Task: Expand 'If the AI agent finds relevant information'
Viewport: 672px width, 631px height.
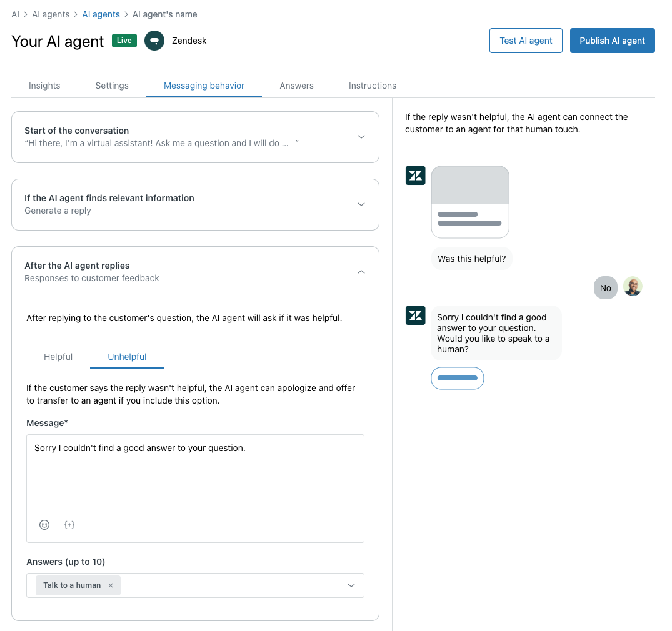Action: [x=361, y=204]
